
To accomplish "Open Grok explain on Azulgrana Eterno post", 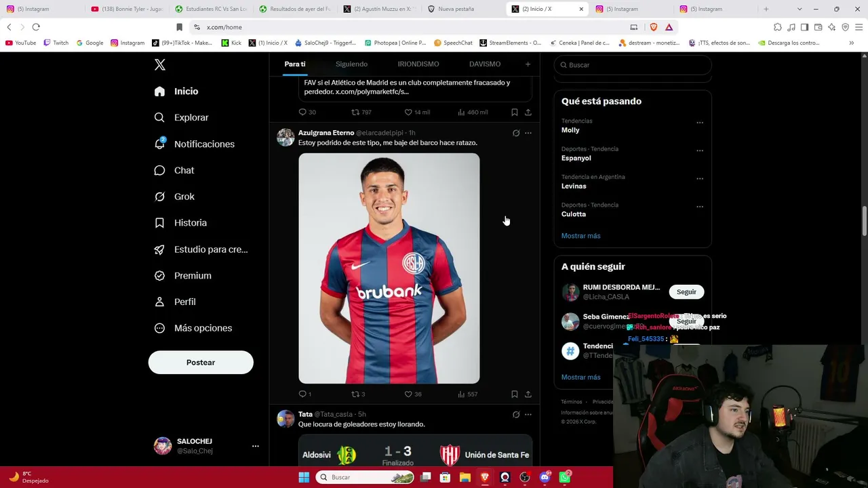I will tap(516, 133).
